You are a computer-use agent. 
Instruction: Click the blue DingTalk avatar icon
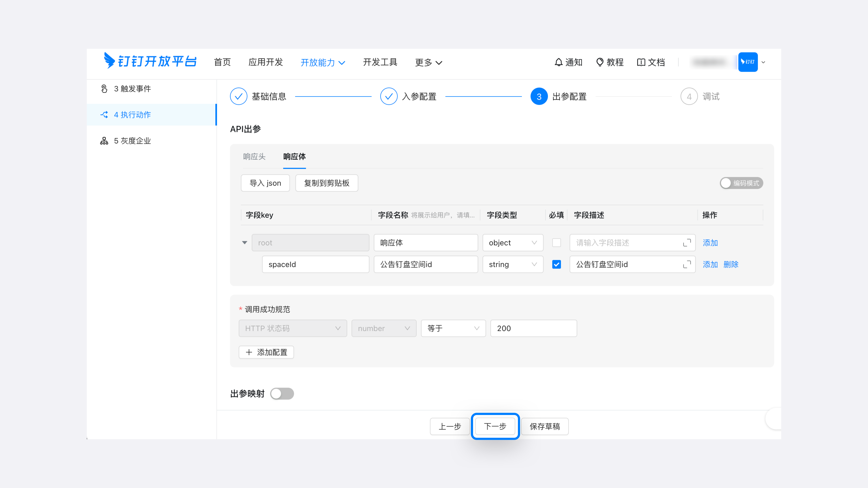748,62
